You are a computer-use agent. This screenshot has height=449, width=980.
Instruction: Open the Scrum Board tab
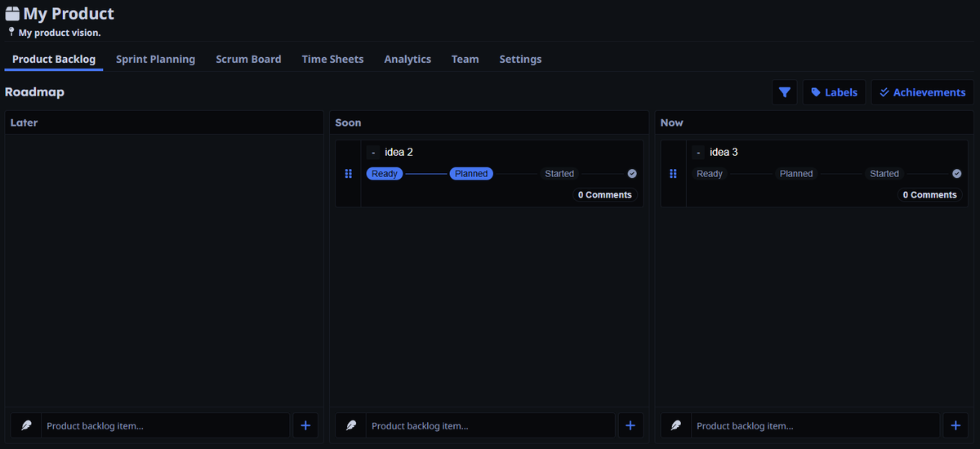tap(248, 59)
